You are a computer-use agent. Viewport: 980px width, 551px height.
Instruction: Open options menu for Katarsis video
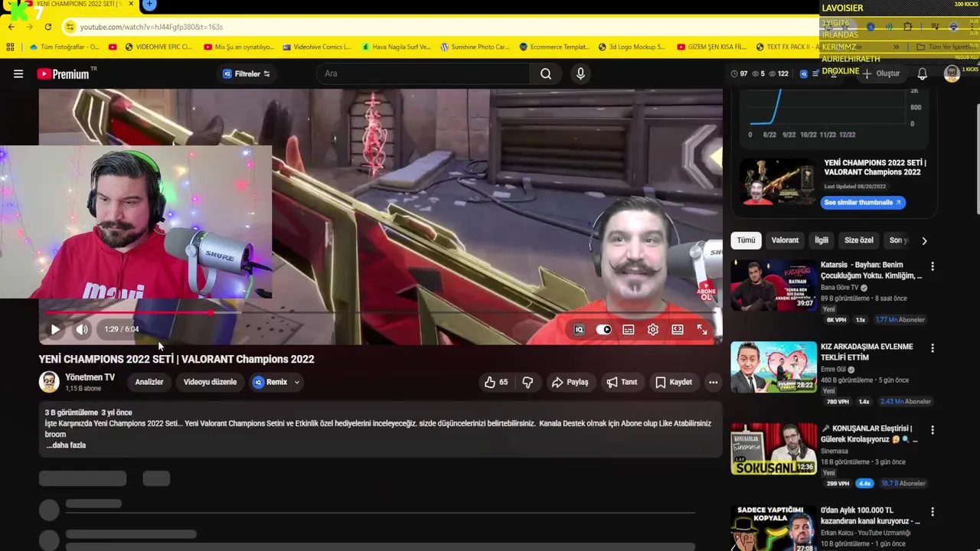click(x=933, y=266)
